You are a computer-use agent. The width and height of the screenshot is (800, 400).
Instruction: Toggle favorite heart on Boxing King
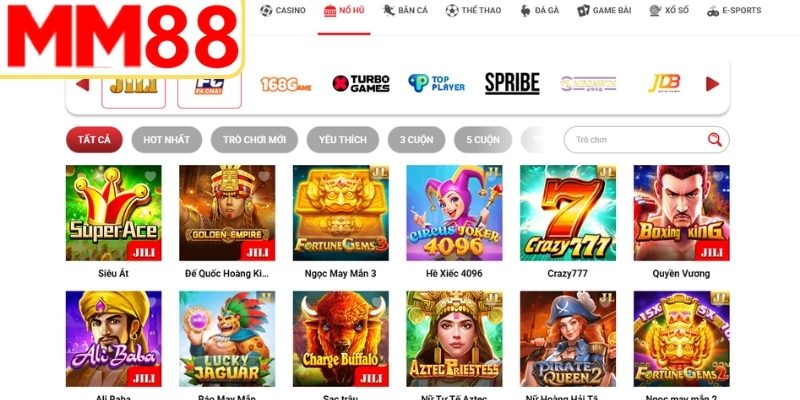[x=718, y=177]
